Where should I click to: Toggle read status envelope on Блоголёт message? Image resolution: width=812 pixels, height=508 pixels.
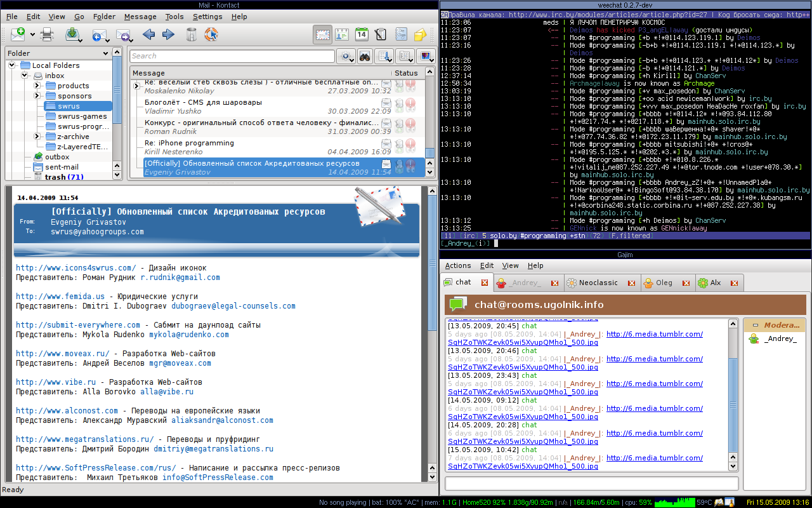pos(386,102)
